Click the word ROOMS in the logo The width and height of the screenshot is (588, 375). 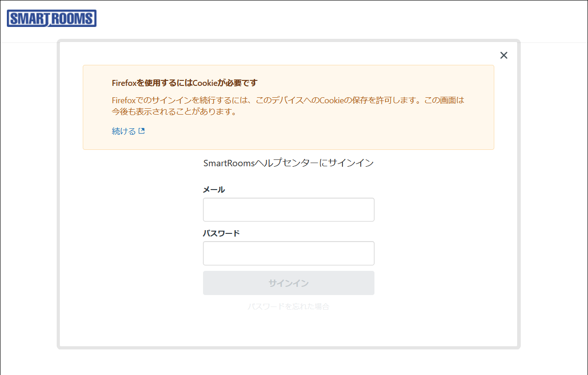click(x=72, y=19)
